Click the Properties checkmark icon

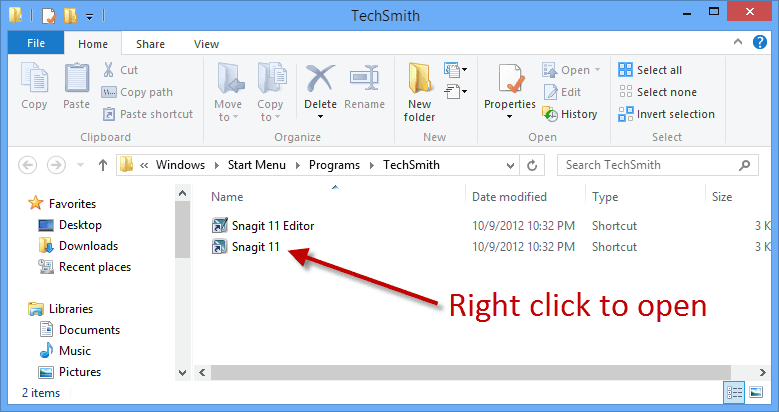pos(510,80)
